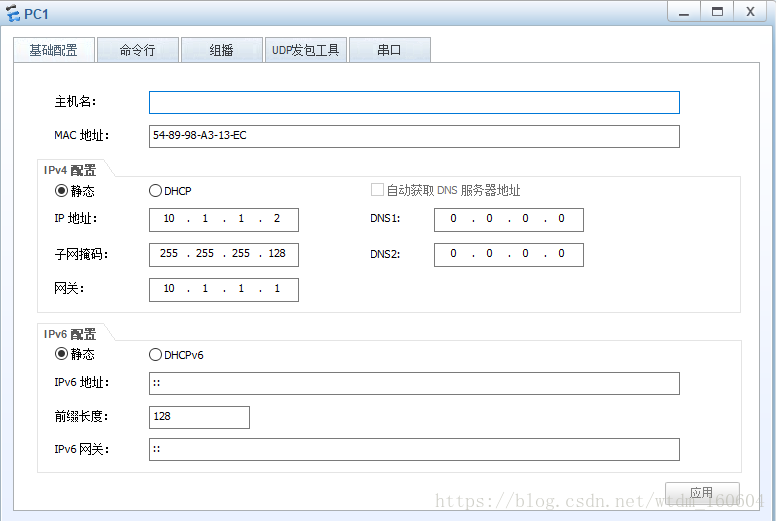Click the first octet 10 of 网关

169,288
